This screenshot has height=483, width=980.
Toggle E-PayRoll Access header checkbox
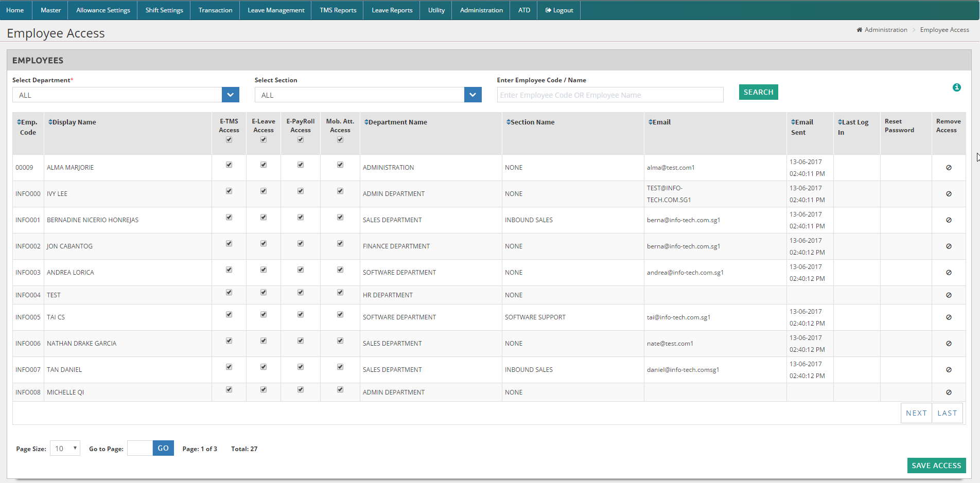[x=301, y=140]
